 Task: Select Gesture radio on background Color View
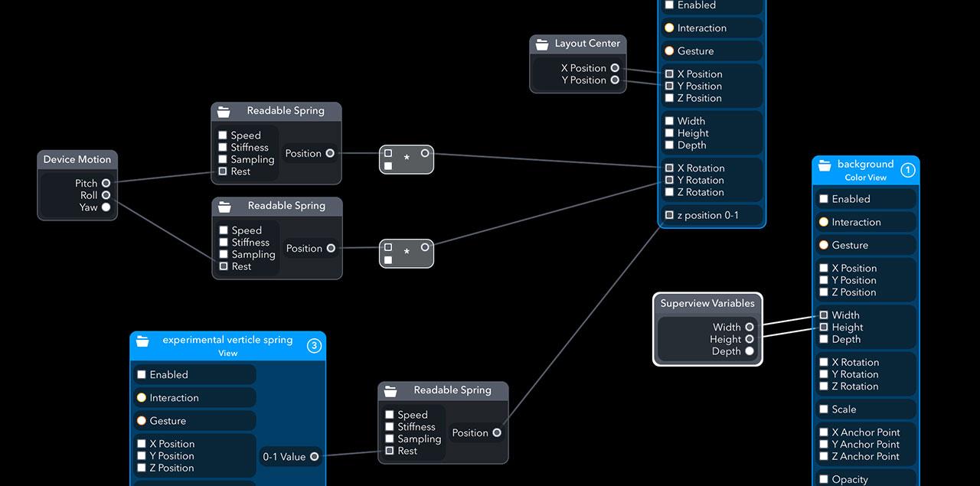click(824, 246)
